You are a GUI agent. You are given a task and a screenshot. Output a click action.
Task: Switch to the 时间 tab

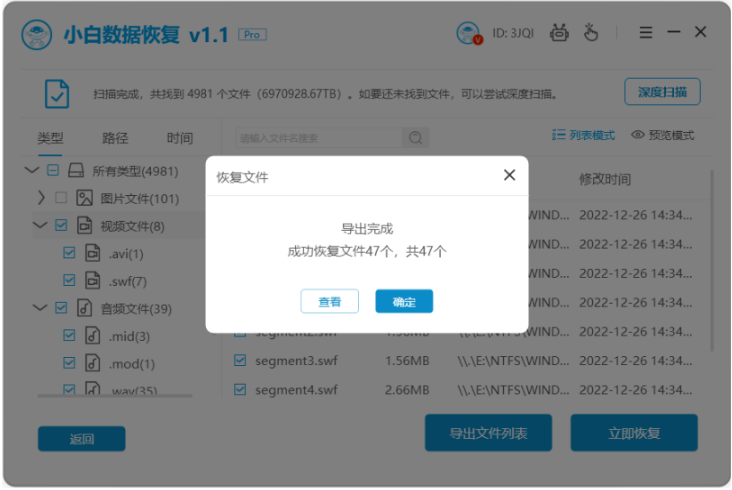click(180, 138)
